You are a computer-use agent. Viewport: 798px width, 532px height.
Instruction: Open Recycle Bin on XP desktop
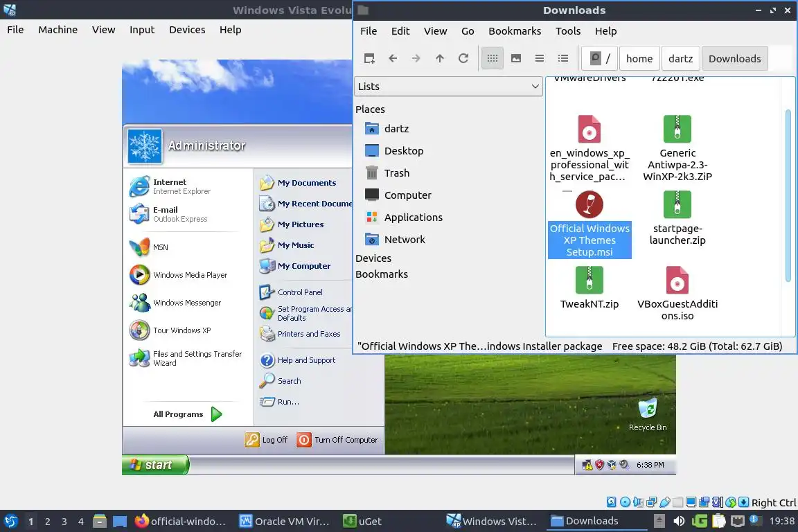(x=648, y=415)
